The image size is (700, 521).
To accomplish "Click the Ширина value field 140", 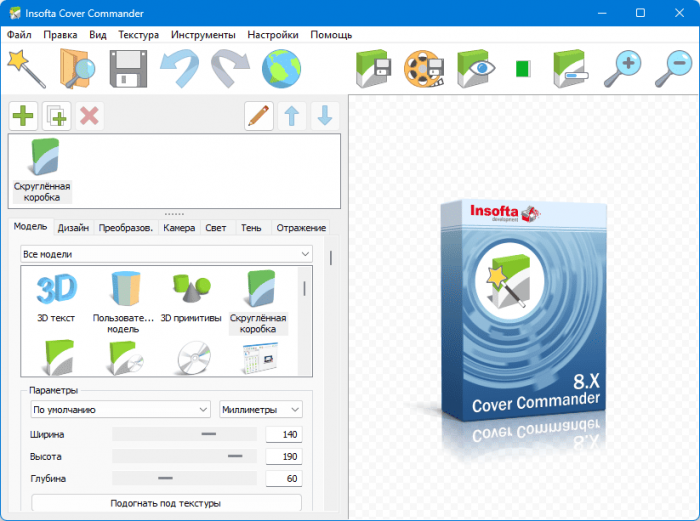I will pyautogui.click(x=284, y=434).
